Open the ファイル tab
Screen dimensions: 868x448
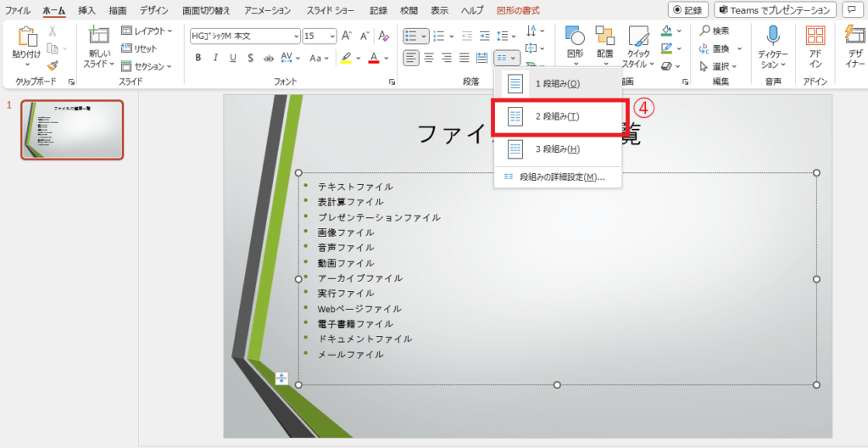coord(17,10)
